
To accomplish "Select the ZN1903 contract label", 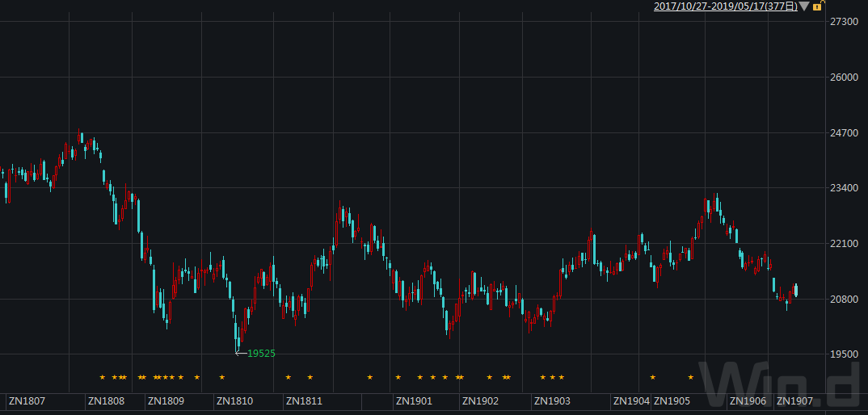I will (x=551, y=400).
